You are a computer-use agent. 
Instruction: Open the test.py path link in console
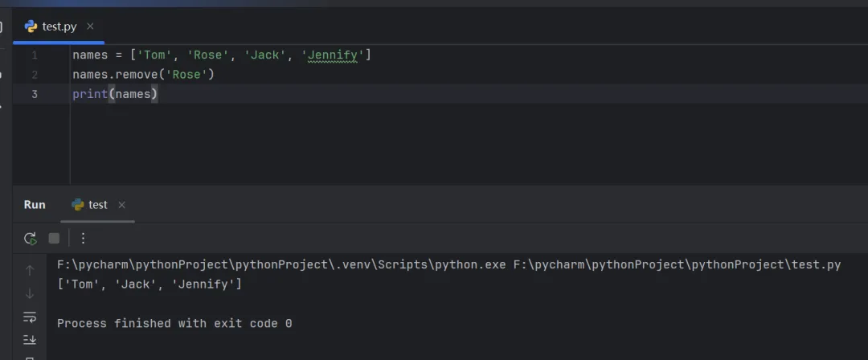[677, 264]
